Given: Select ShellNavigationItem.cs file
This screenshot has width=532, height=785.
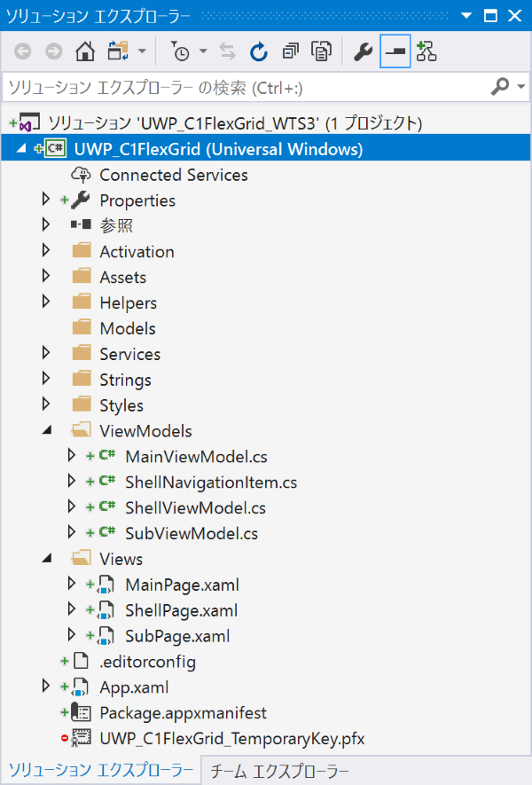Looking at the screenshot, I should (x=211, y=483).
